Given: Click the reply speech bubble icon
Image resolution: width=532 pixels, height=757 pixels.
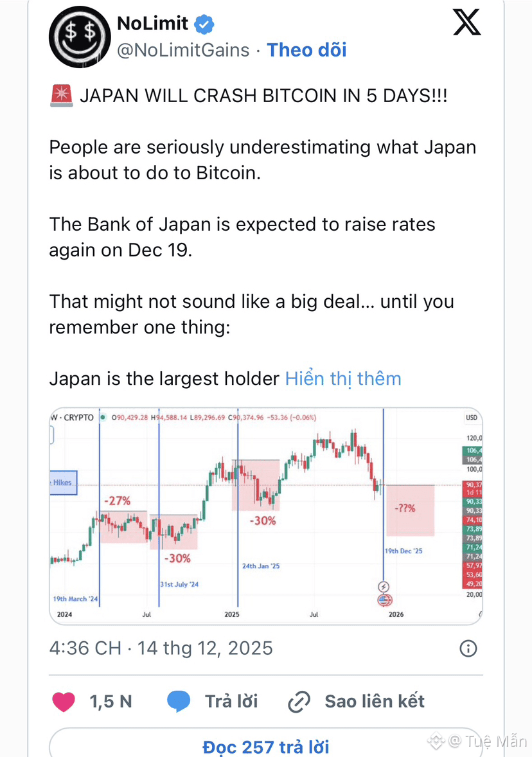Looking at the screenshot, I should click(x=179, y=702).
